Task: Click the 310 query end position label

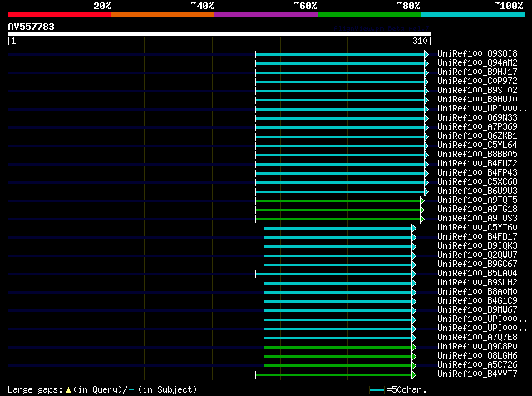Action: pyautogui.click(x=420, y=41)
